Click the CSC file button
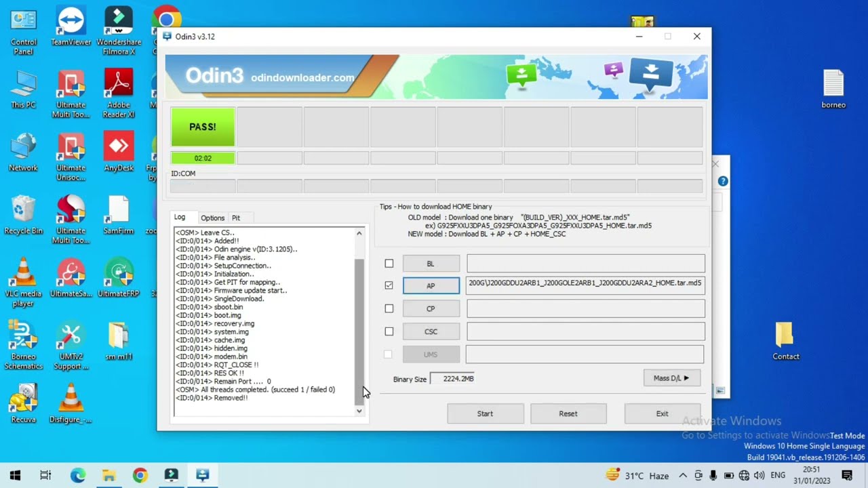The image size is (868, 488). [x=431, y=331]
